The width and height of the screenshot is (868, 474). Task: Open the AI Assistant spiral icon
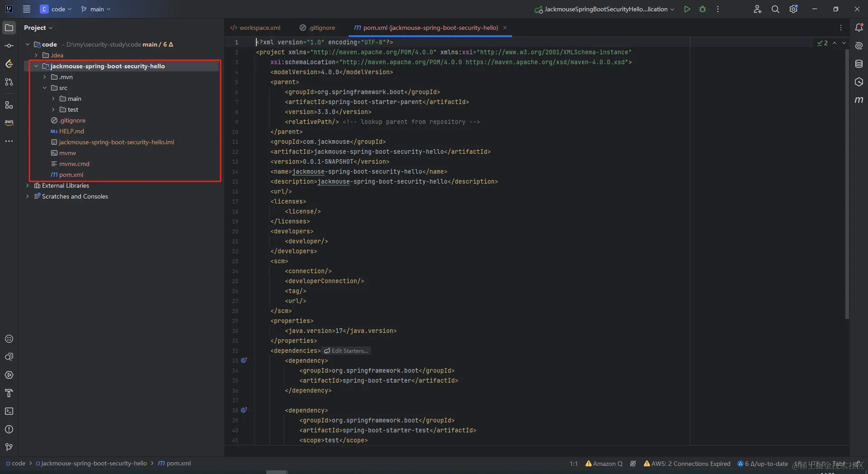pos(859,46)
